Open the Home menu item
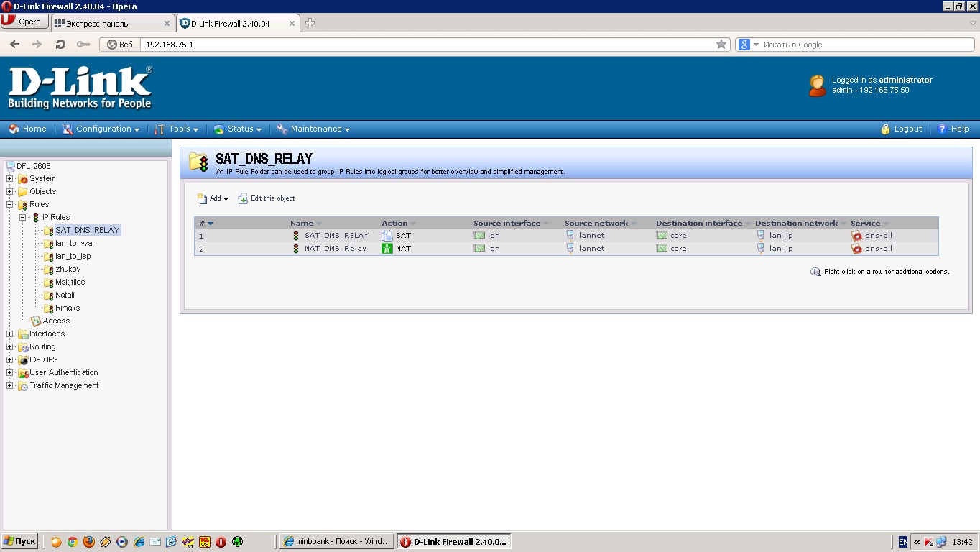 coord(28,129)
